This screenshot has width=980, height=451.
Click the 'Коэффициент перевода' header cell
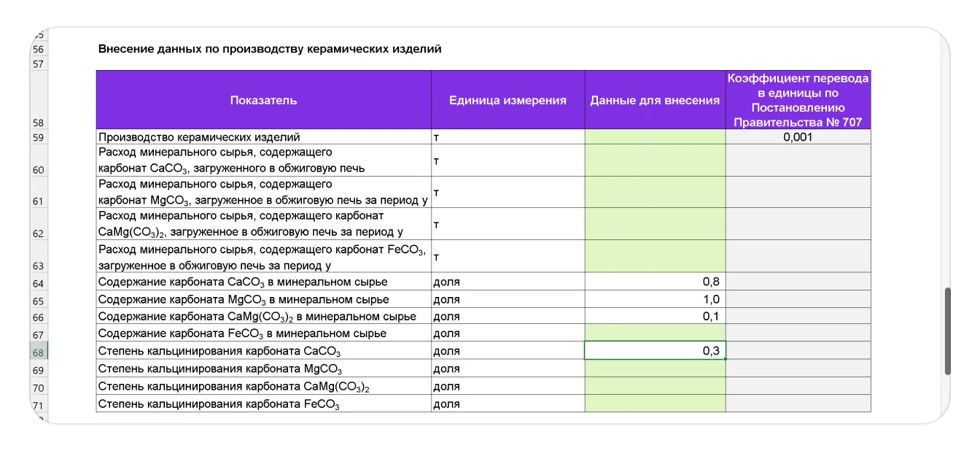click(798, 100)
